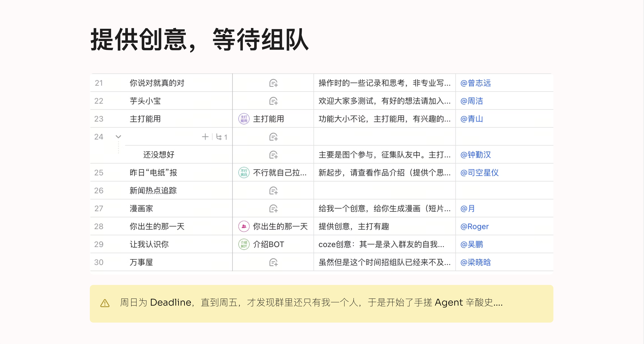Click the description 提供创意，主打有趣

354,226
